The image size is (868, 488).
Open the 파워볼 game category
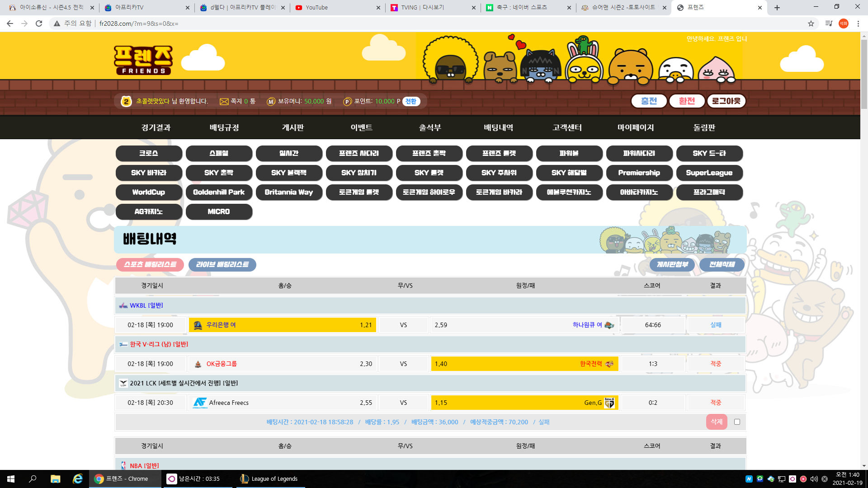569,153
